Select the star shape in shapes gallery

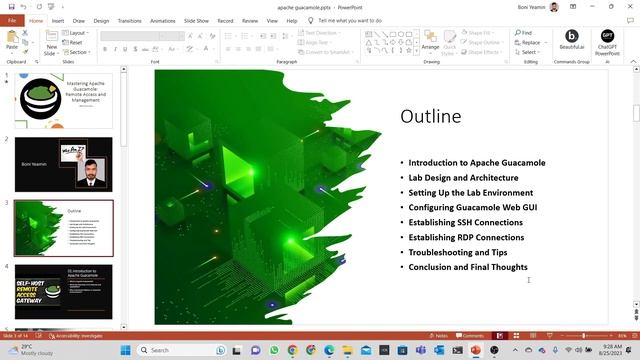point(409,50)
